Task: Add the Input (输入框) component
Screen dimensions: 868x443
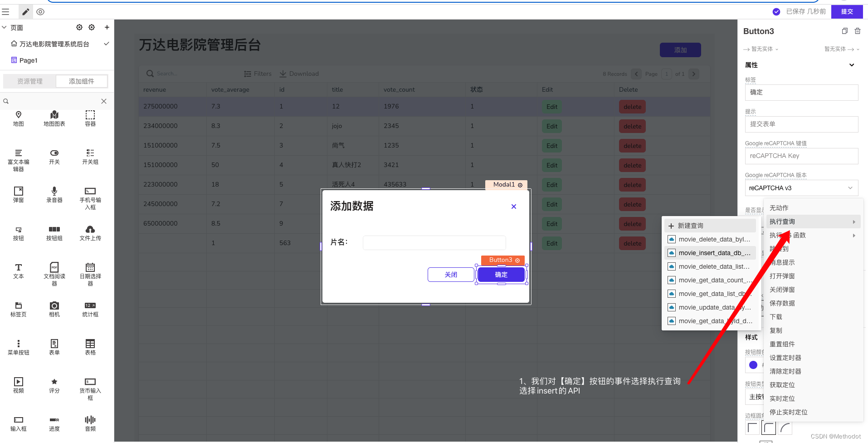Action: pyautogui.click(x=18, y=423)
